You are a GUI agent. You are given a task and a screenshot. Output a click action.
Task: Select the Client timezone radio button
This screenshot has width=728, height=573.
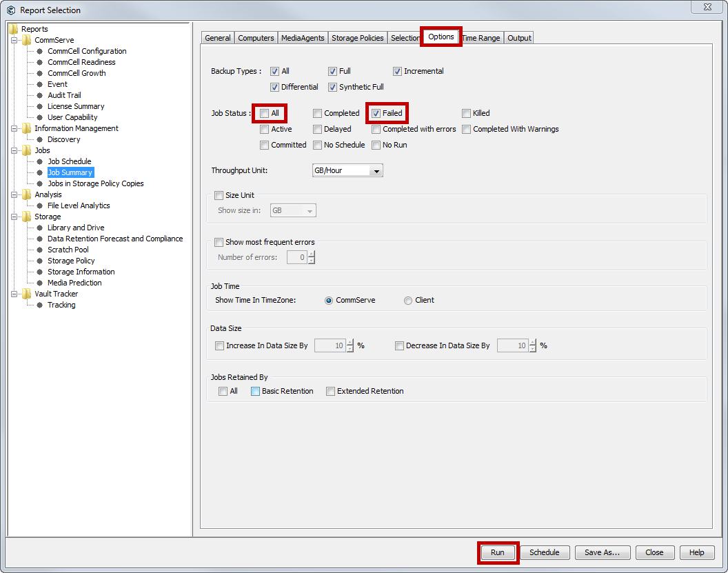pyautogui.click(x=408, y=301)
